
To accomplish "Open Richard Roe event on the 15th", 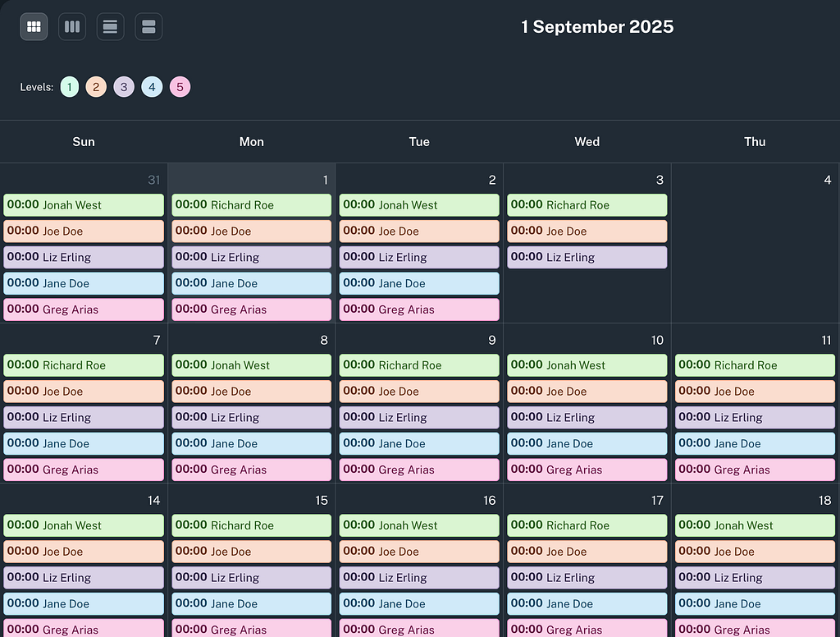I will [x=251, y=525].
